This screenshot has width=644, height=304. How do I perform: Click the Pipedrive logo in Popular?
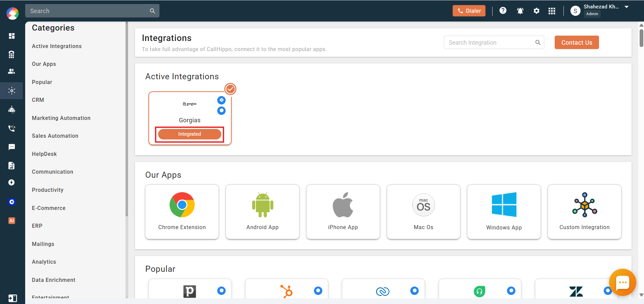tap(190, 291)
